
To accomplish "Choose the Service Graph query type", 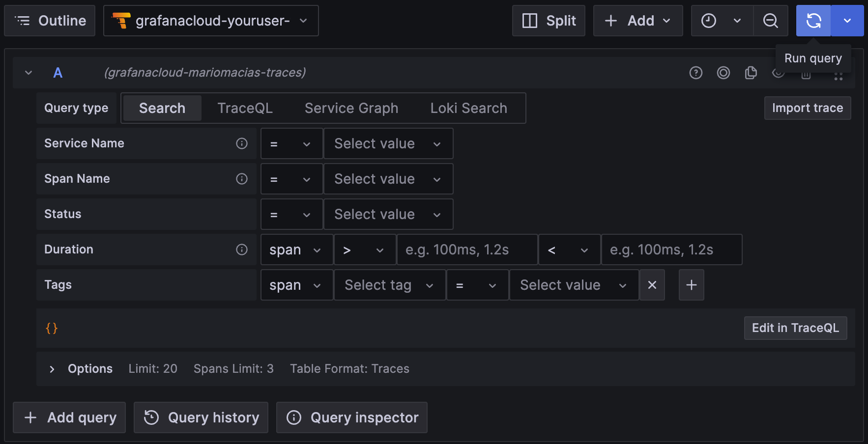I will click(x=351, y=108).
